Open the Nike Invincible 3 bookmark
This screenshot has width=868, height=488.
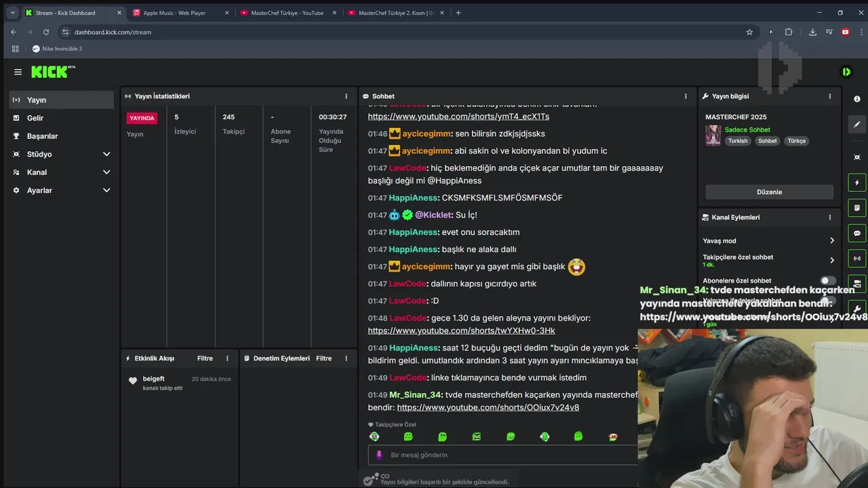click(x=57, y=49)
